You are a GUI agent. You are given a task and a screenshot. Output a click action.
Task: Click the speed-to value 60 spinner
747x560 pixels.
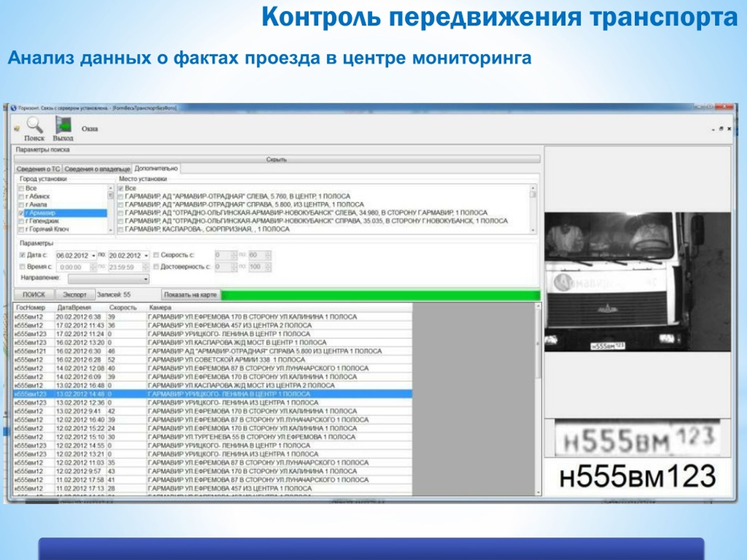tap(268, 255)
